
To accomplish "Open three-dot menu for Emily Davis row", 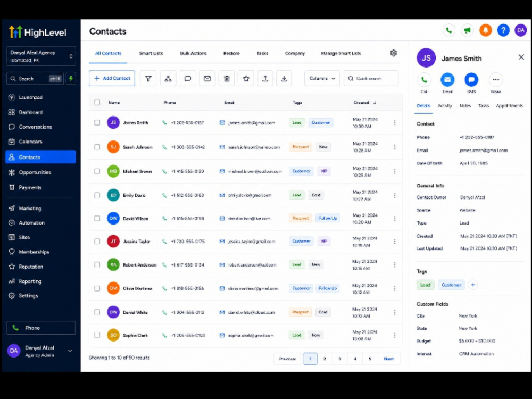I will [x=395, y=195].
